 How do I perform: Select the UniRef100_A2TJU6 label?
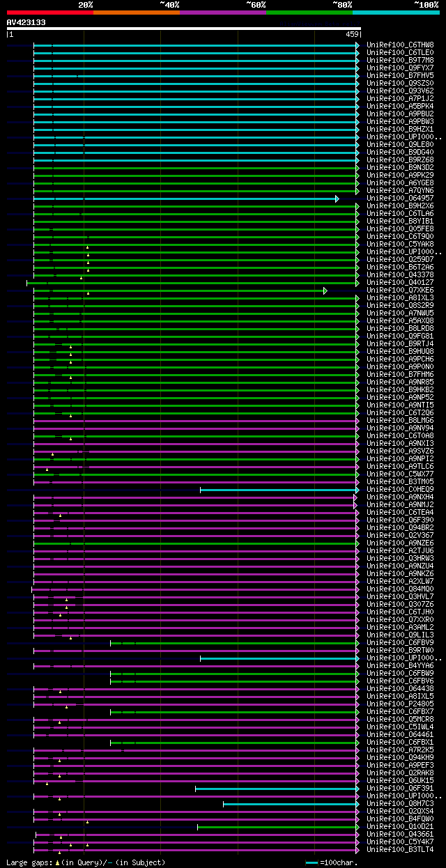coord(400,550)
